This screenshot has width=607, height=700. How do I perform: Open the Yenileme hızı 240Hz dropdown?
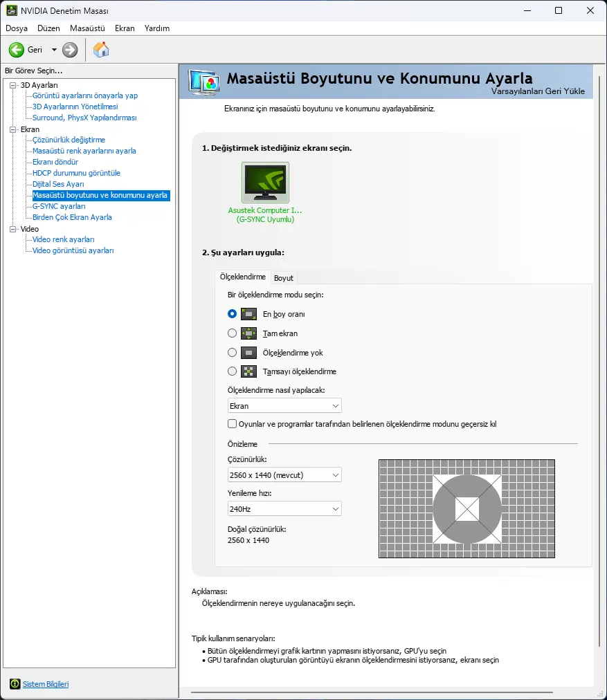(284, 509)
